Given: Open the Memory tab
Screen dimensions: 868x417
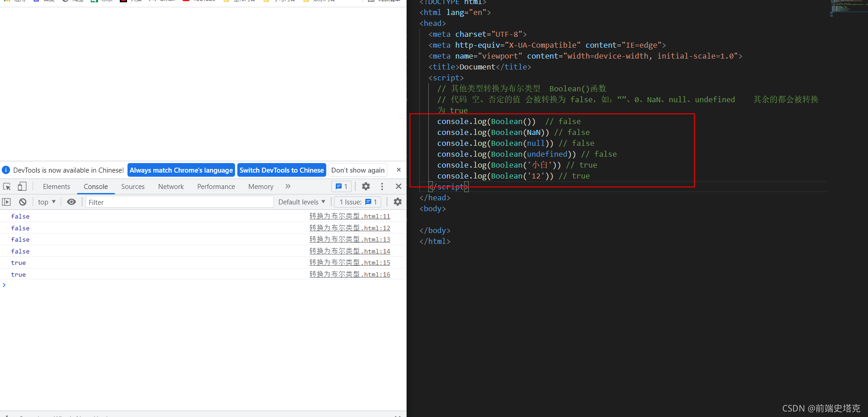Looking at the screenshot, I should click(261, 187).
